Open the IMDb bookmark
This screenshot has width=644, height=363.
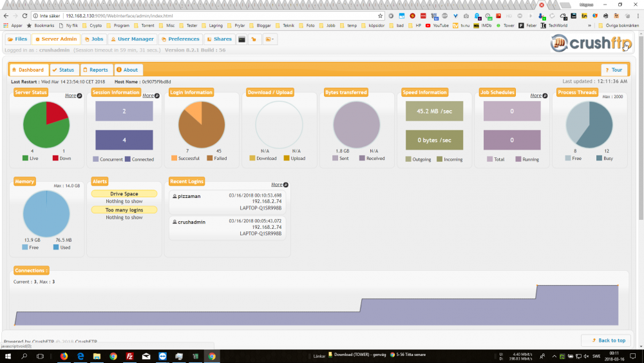(x=482, y=26)
